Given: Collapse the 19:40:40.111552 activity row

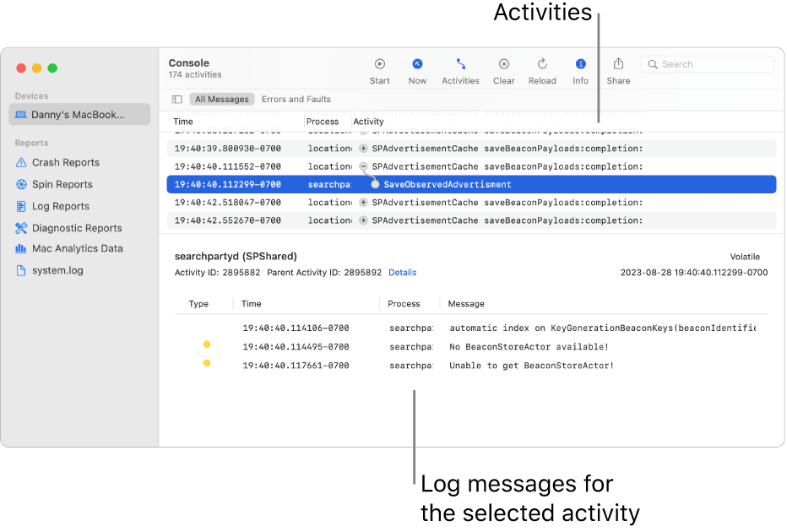Looking at the screenshot, I should (363, 166).
